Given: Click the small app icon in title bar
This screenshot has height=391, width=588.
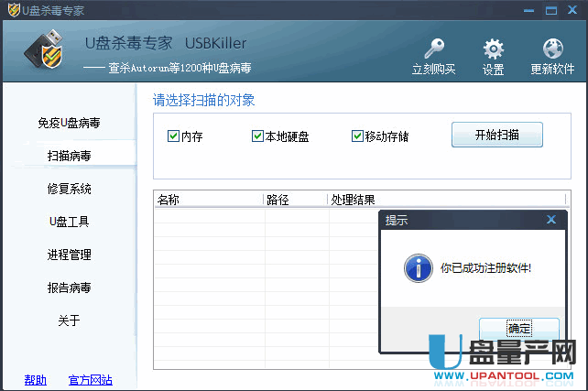Looking at the screenshot, I should tap(13, 10).
